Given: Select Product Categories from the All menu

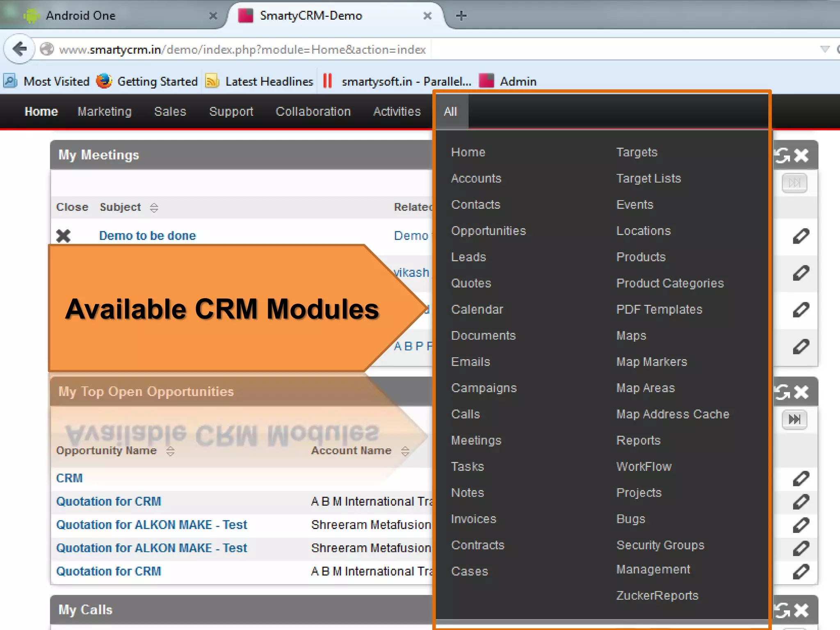Looking at the screenshot, I should click(x=670, y=283).
